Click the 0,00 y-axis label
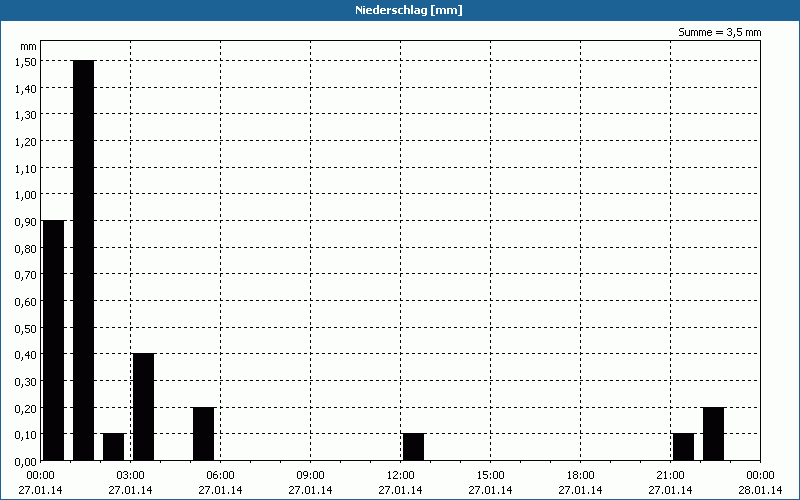 pyautogui.click(x=26, y=462)
